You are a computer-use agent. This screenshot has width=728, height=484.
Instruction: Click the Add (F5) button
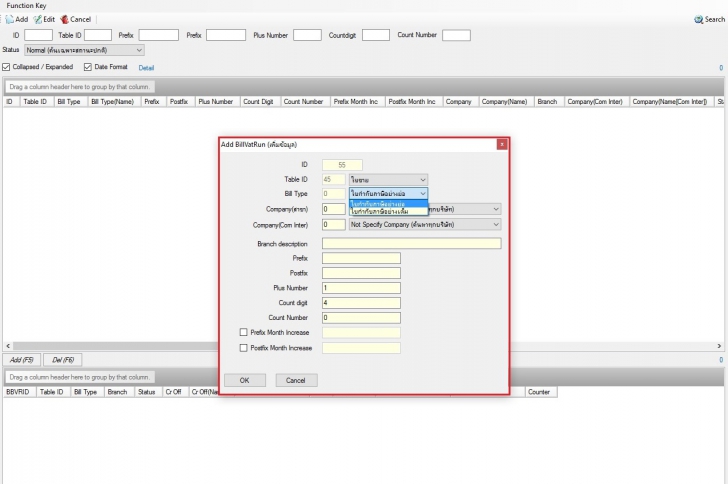click(22, 360)
